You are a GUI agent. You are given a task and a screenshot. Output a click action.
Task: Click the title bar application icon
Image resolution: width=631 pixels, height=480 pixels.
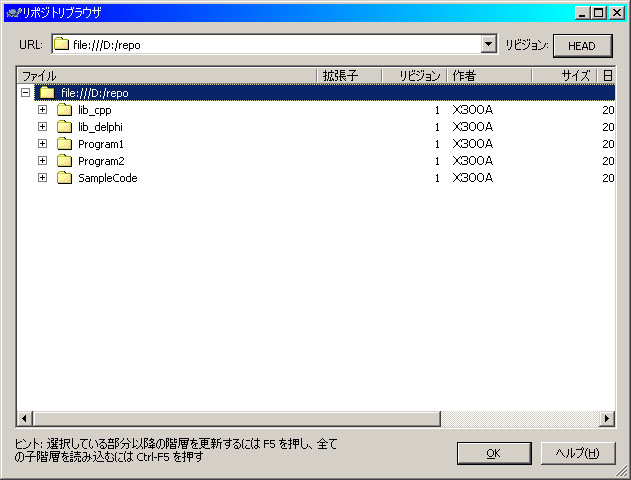pos(11,12)
